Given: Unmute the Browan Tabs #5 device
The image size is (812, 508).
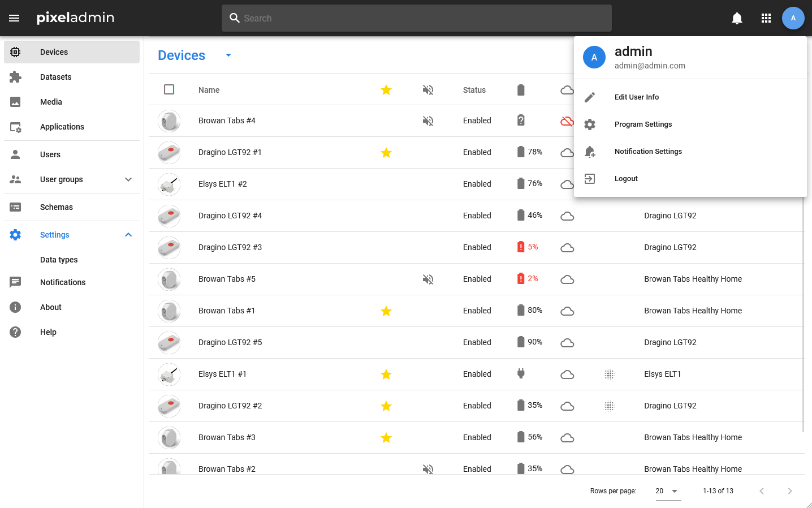Looking at the screenshot, I should [x=428, y=279].
